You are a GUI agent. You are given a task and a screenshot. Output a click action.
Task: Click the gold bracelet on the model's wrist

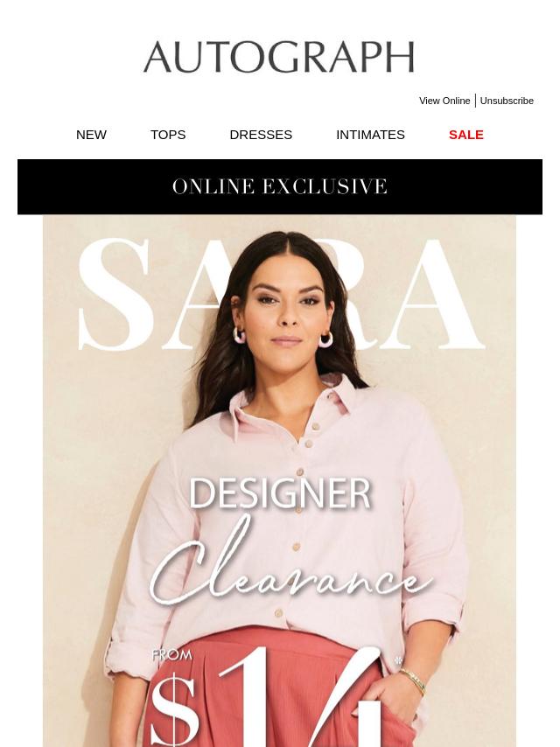(x=413, y=681)
